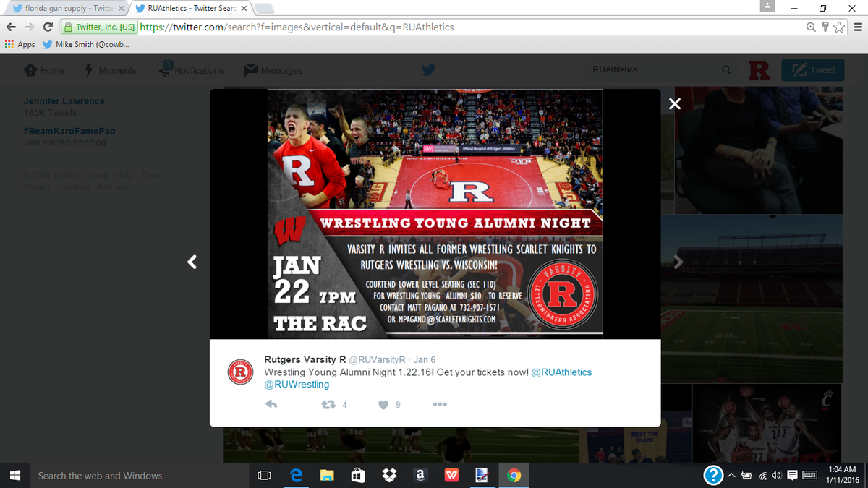The width and height of the screenshot is (868, 488).
Task: Bookmark this page with star icon
Action: click(x=838, y=27)
